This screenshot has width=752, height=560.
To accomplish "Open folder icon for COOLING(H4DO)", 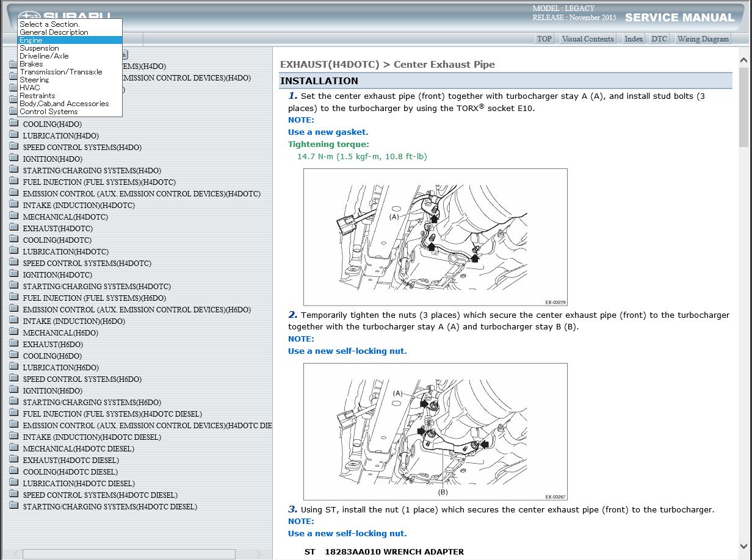I will 13,124.
